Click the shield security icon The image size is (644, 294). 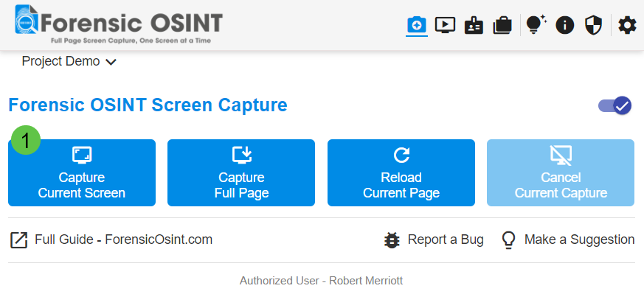(x=594, y=26)
